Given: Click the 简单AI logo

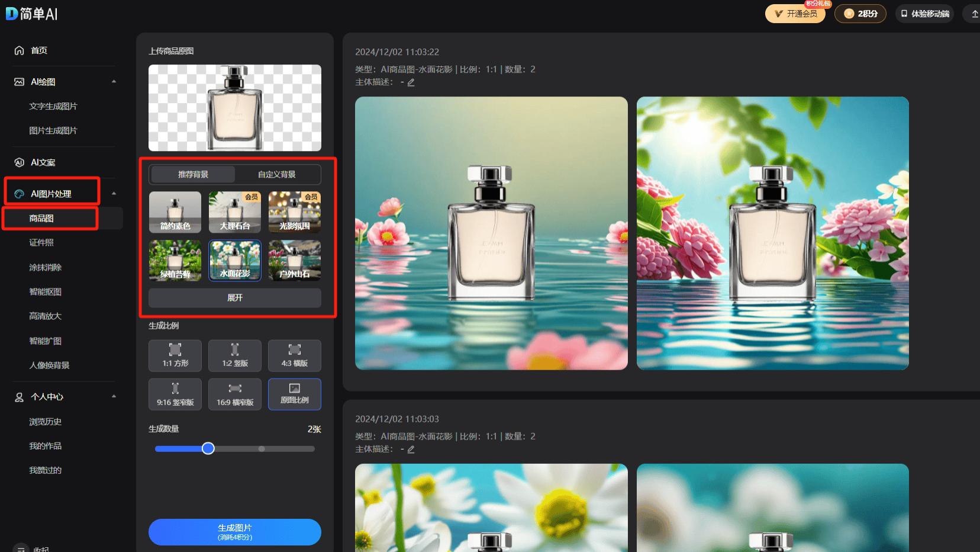Looking at the screenshot, I should (x=31, y=14).
